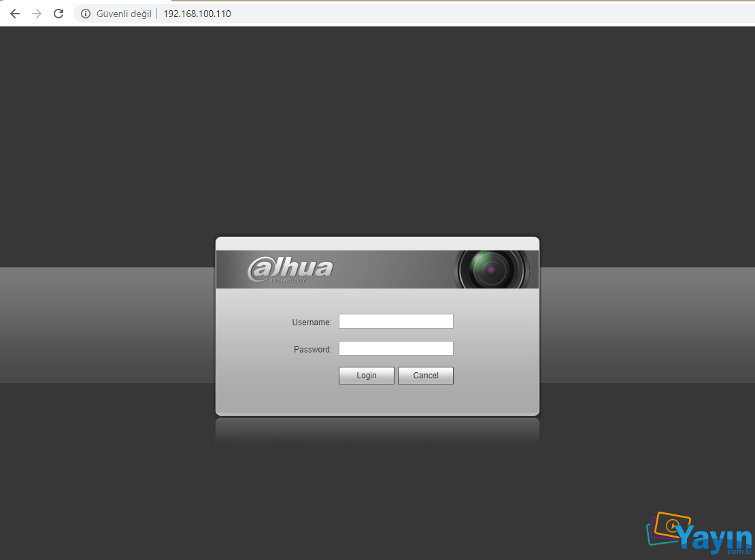Screen dimensions: 755x560
Task: Click the 'Password:' label
Action: (312, 349)
